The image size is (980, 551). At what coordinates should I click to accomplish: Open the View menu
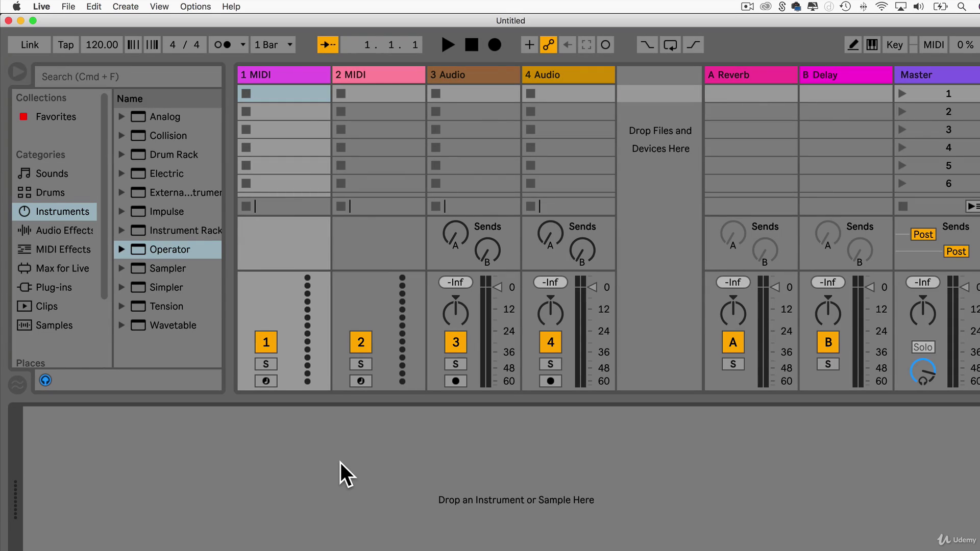click(x=159, y=7)
